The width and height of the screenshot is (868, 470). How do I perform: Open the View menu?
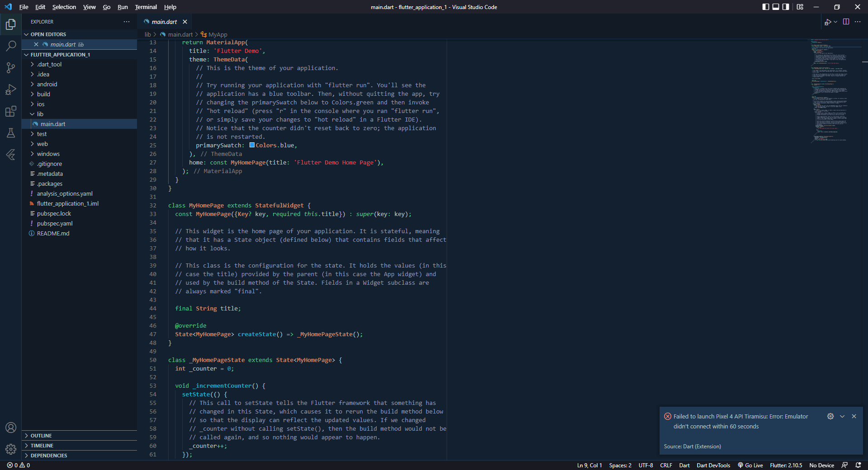[90, 7]
